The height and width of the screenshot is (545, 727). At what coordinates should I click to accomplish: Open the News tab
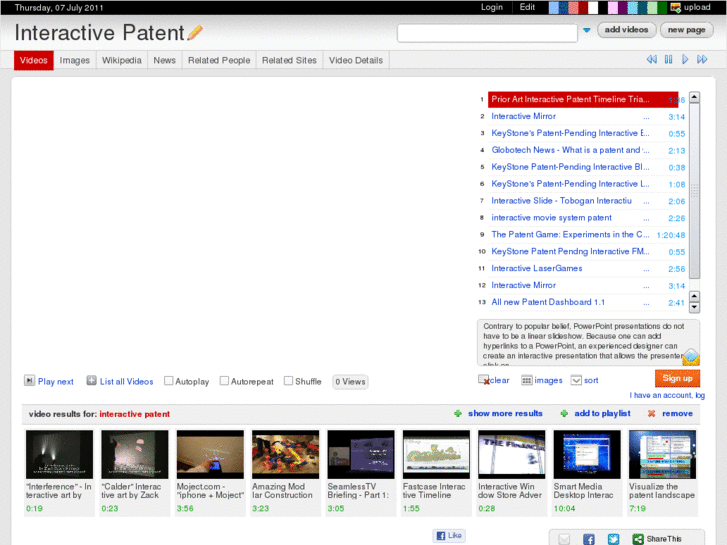tap(165, 60)
